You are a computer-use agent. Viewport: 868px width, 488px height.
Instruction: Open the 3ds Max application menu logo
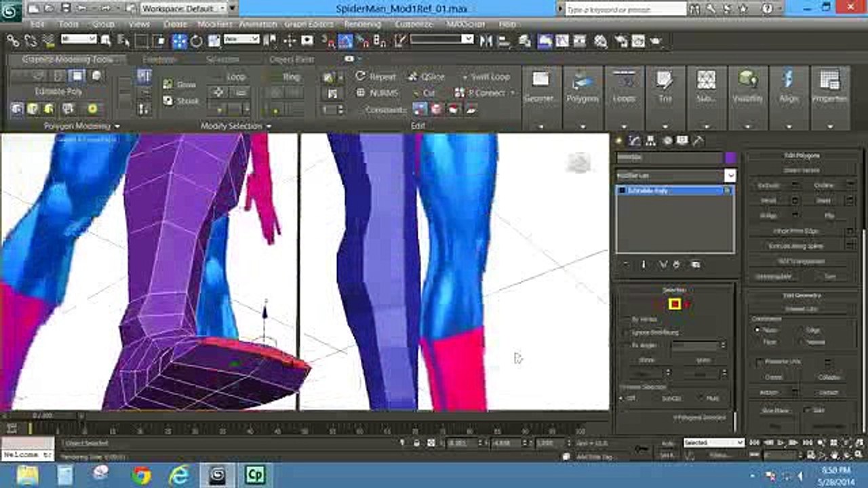coord(11,12)
